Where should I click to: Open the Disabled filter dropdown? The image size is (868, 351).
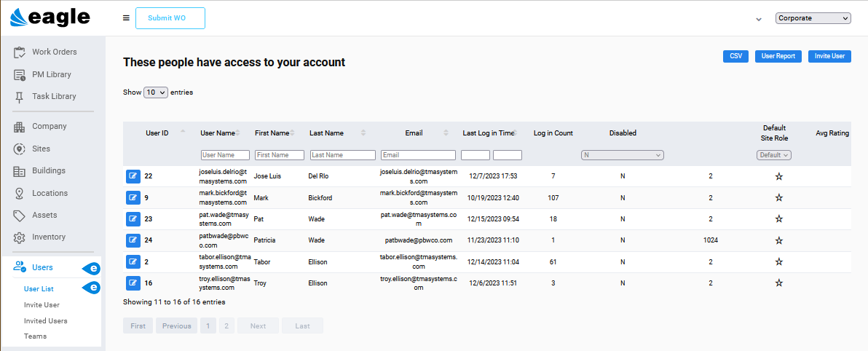coord(622,155)
